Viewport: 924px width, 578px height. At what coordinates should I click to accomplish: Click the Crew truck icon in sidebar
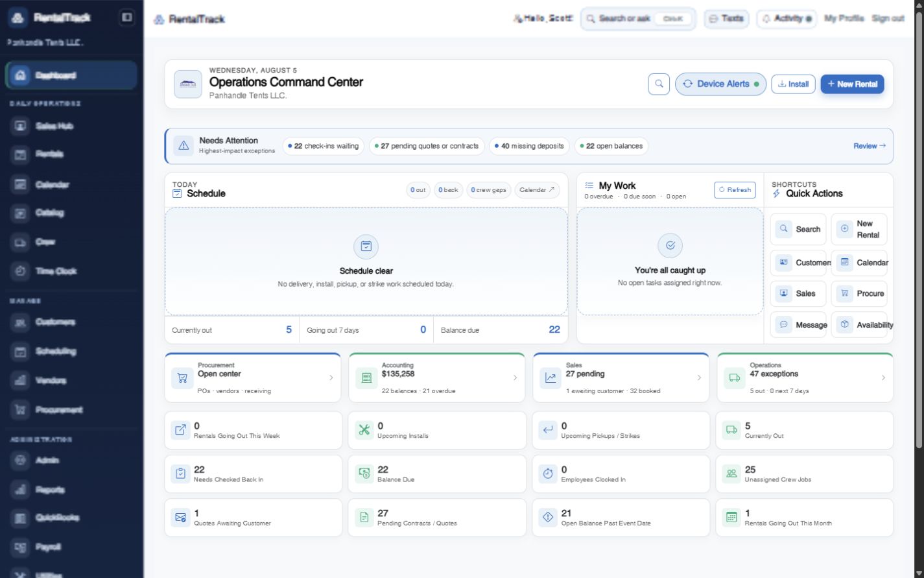click(x=21, y=242)
